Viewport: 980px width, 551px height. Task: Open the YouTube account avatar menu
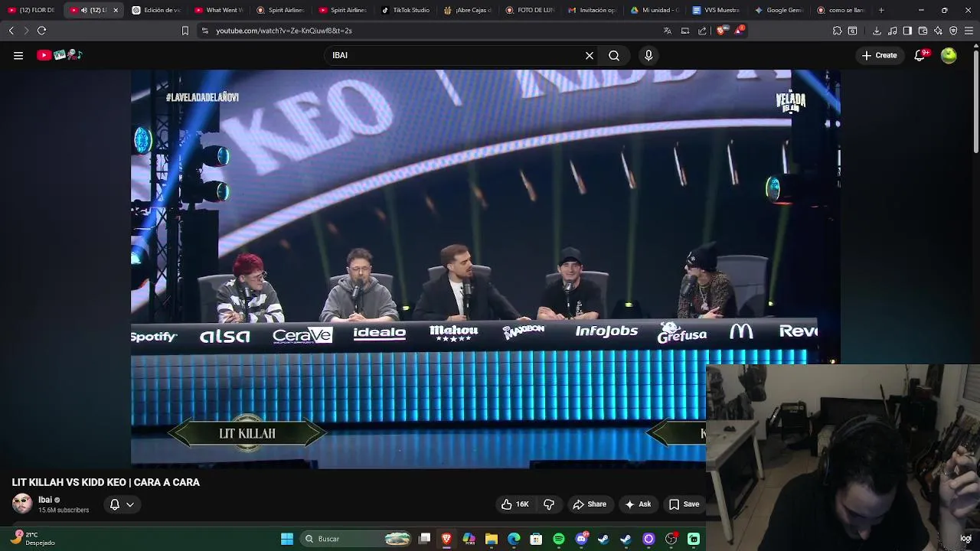click(949, 55)
